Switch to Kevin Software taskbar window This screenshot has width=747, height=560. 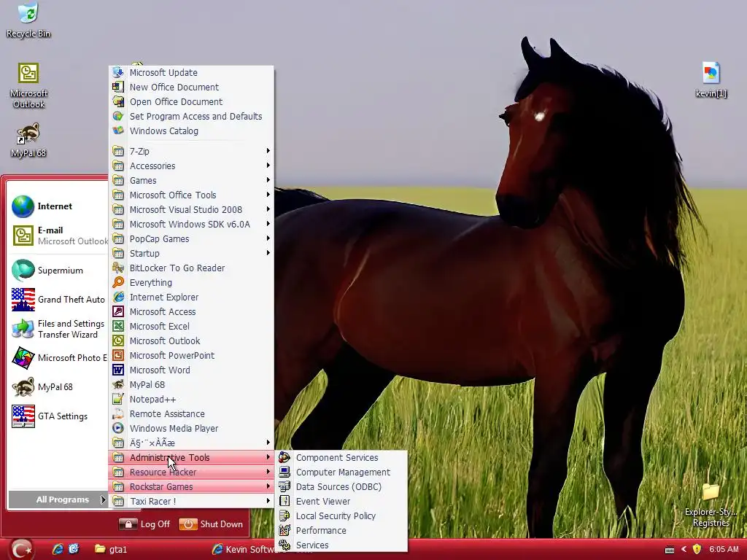pos(244,550)
